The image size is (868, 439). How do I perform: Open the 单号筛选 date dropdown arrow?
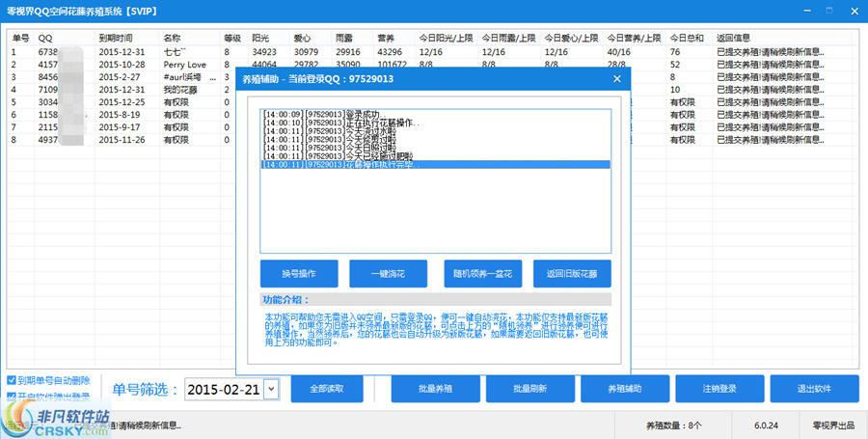point(271,389)
